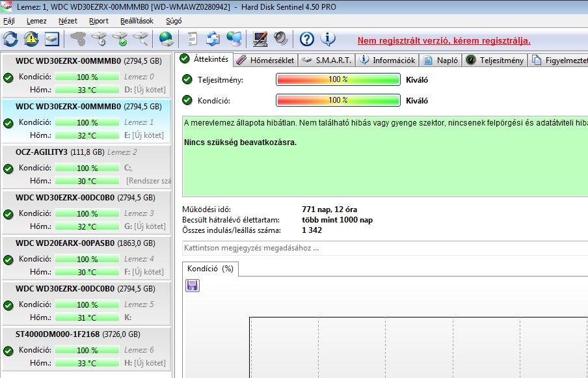Click the speaker sound toolbar icon
The height and width of the screenshot is (378, 588).
click(280, 38)
